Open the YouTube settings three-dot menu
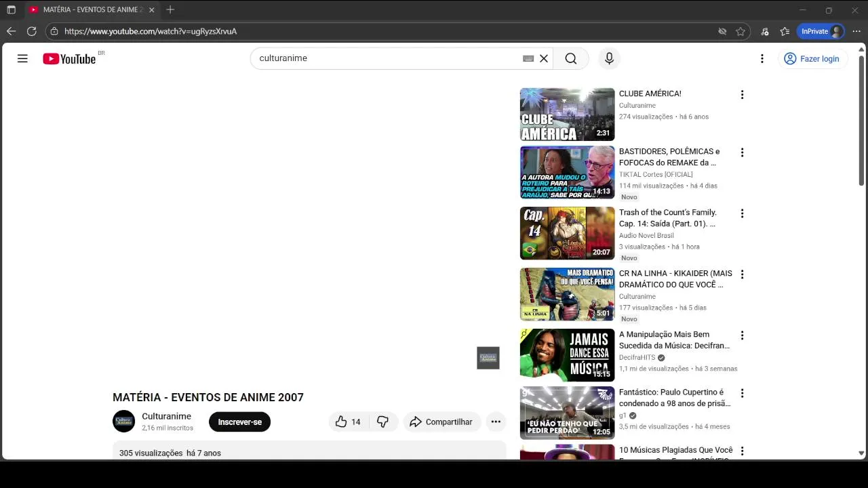The width and height of the screenshot is (868, 488). (762, 59)
